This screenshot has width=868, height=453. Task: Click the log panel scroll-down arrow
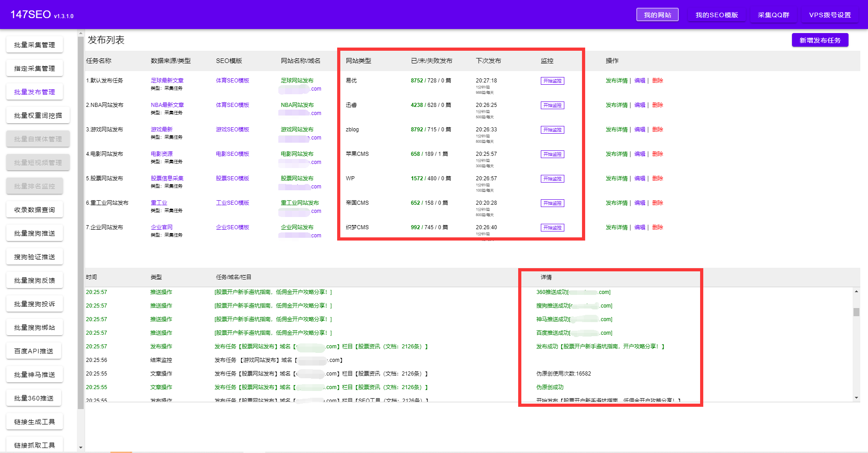coord(856,398)
